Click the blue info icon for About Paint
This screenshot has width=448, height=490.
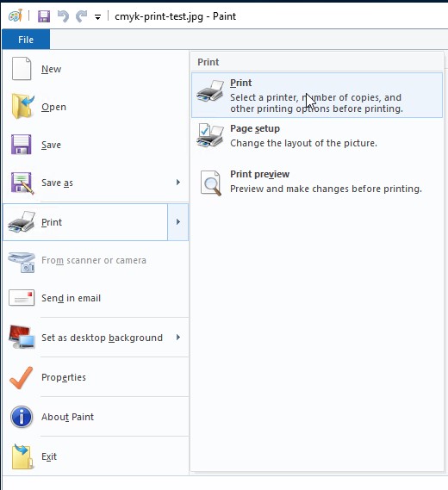tap(22, 417)
